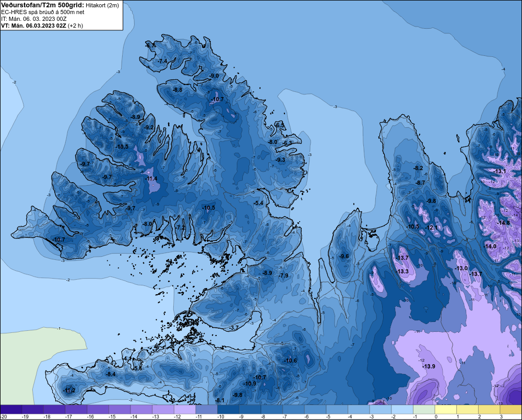Click the -8.4 temperature label

click(x=111, y=375)
